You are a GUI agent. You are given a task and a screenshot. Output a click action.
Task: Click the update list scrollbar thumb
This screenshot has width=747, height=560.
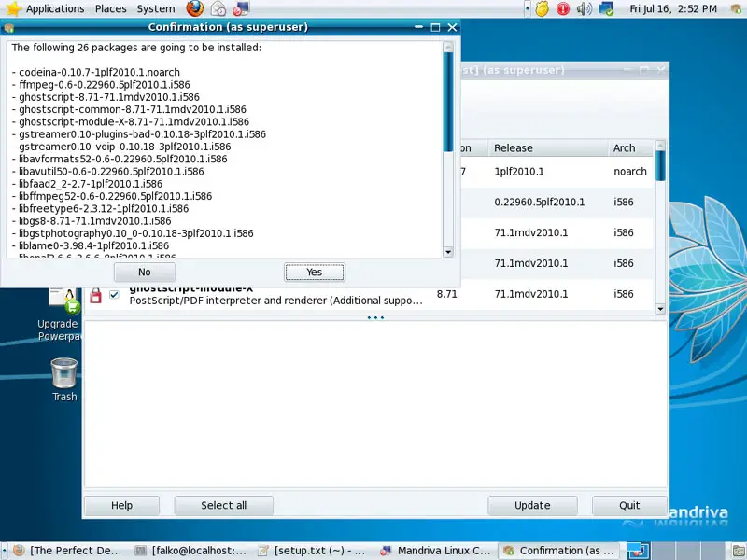660,166
